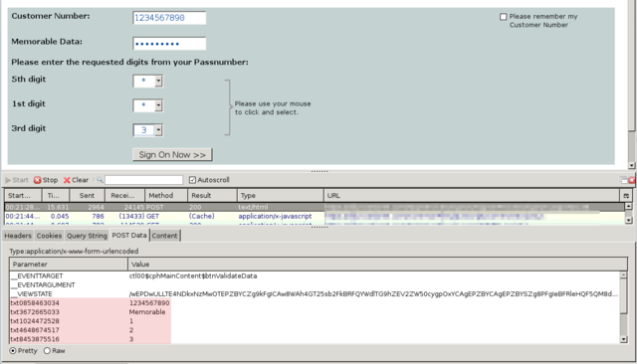Click the filter search box in toolbar
This screenshot has width=637, height=364.
click(143, 180)
